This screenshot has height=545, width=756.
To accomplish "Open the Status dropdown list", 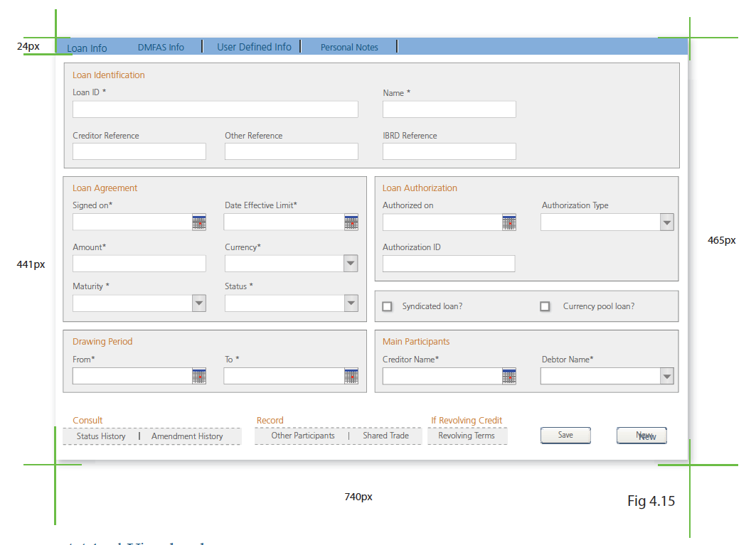I will [351, 303].
